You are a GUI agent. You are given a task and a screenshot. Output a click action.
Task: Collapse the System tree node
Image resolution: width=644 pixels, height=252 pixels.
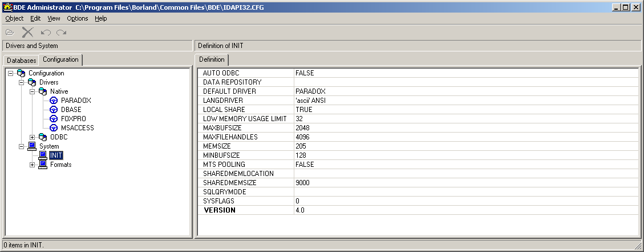point(22,146)
